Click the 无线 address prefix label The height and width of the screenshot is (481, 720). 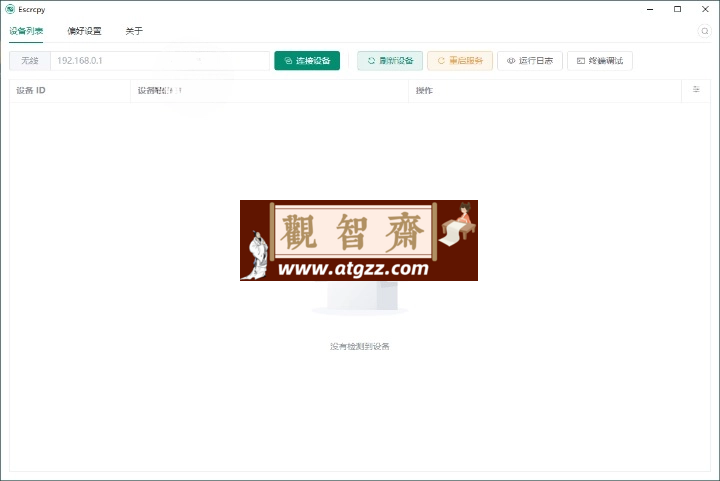point(30,61)
